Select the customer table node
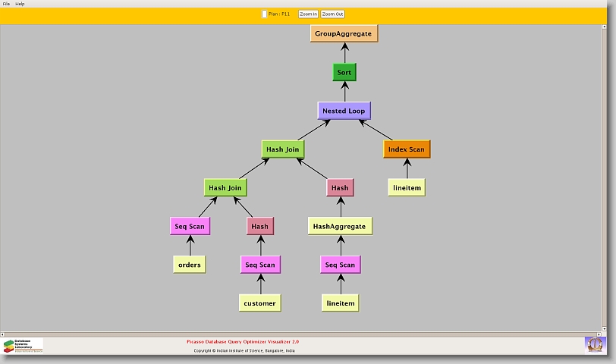616x364 pixels. coord(260,303)
